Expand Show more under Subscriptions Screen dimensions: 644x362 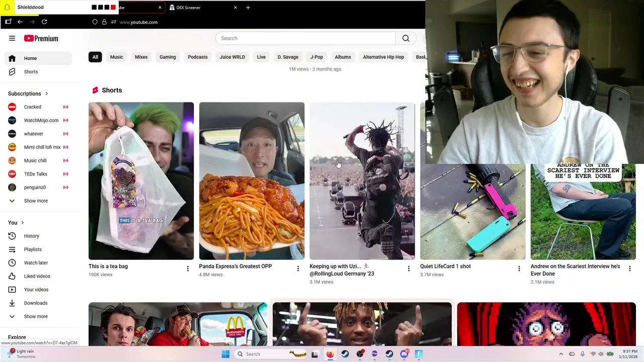point(38,201)
